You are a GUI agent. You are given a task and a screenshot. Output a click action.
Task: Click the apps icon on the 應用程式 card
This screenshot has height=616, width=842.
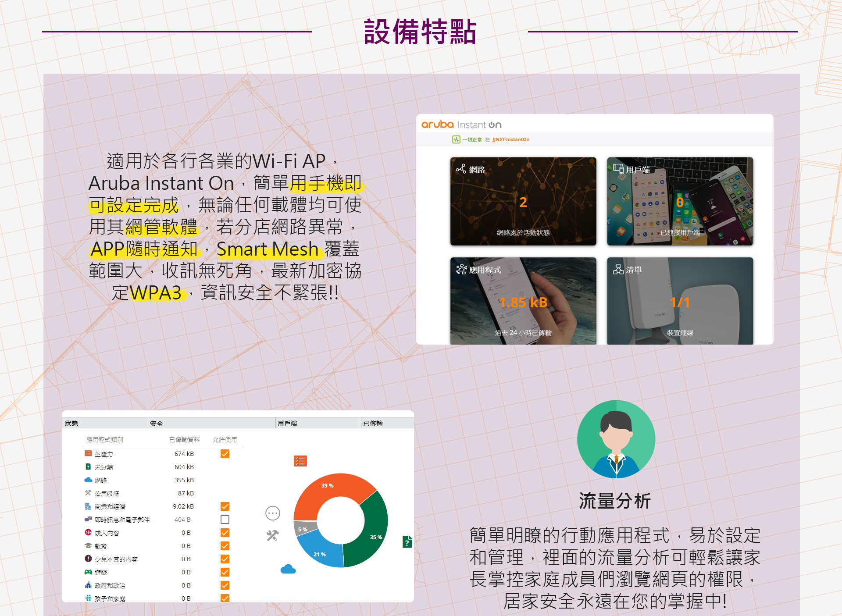(x=461, y=269)
